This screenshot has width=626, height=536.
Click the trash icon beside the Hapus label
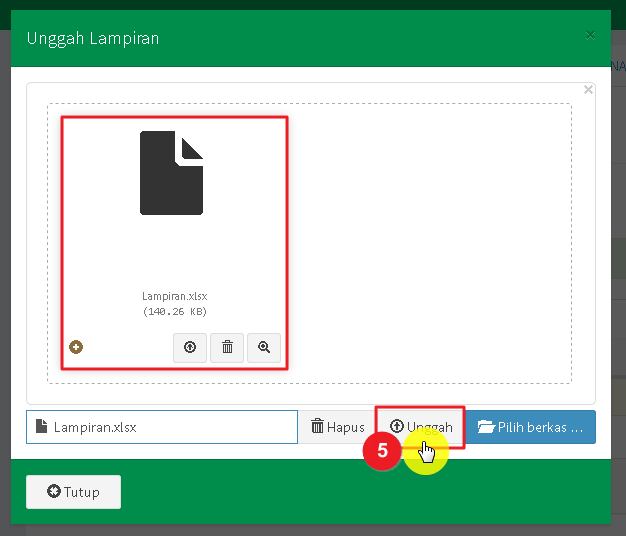tap(317, 427)
